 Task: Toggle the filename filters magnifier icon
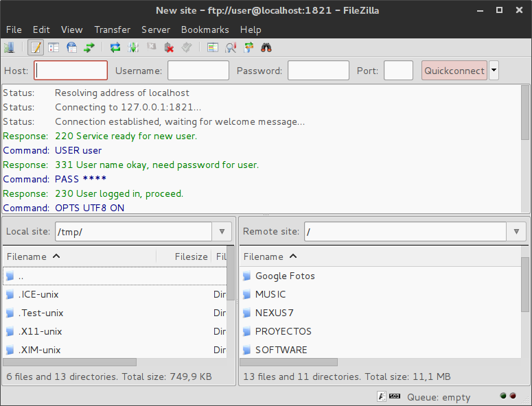point(231,47)
